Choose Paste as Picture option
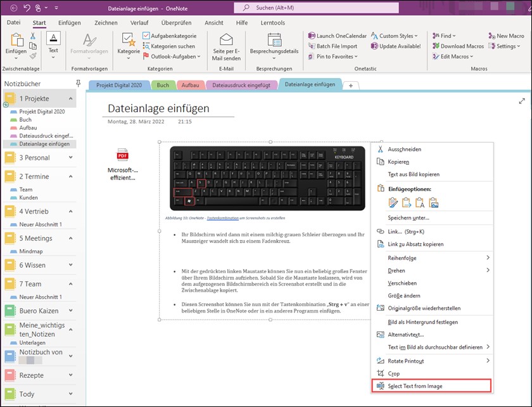The image size is (532, 407). tap(434, 202)
